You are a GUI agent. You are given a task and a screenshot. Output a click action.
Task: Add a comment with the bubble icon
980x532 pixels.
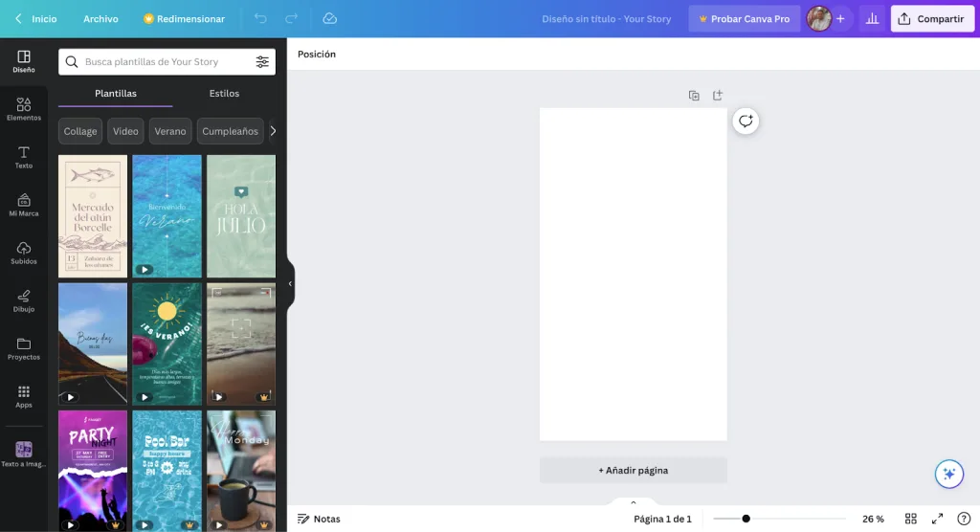click(746, 122)
